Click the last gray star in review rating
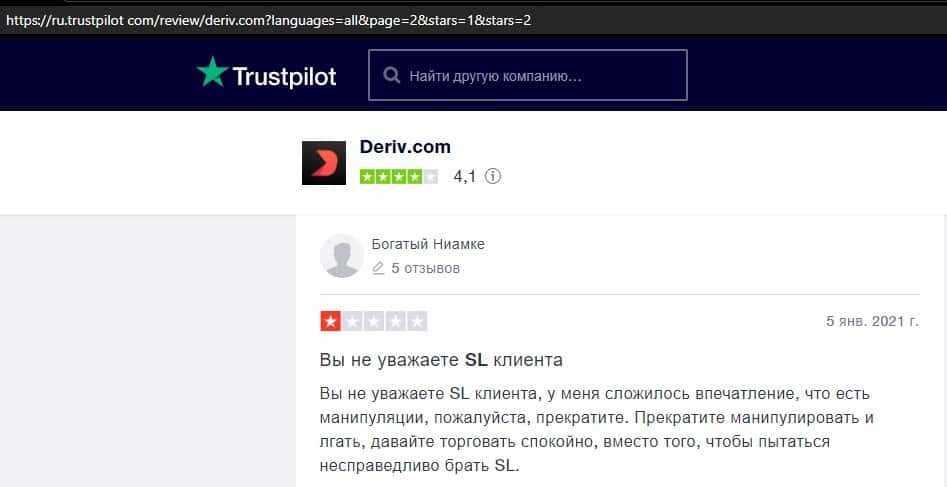Screen dimensions: 947x487 [x=417, y=321]
